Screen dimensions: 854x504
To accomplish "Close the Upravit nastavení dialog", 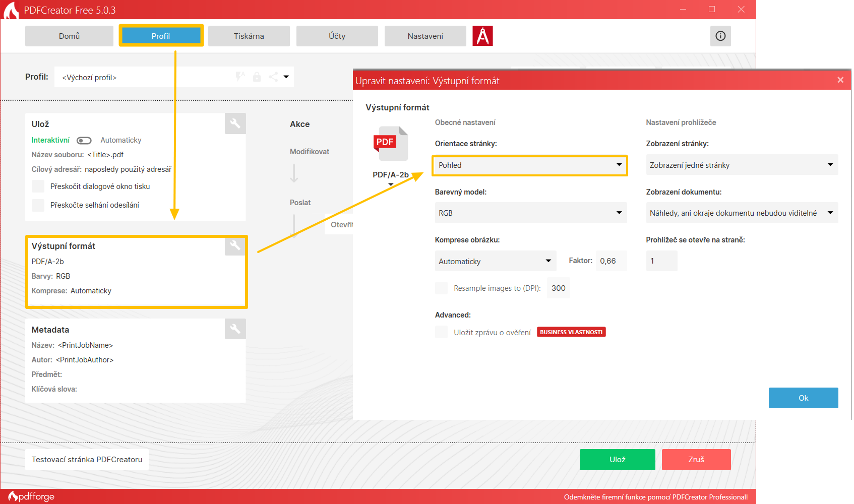I will tap(840, 80).
